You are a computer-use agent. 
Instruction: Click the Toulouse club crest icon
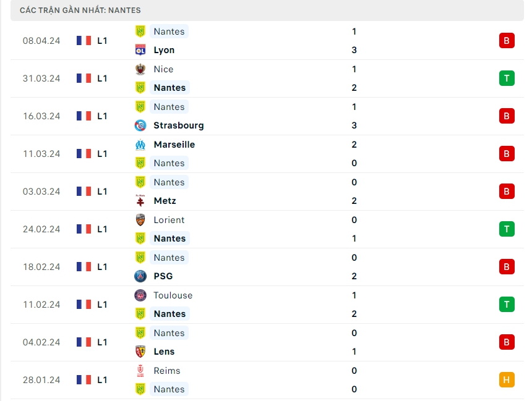tap(140, 295)
